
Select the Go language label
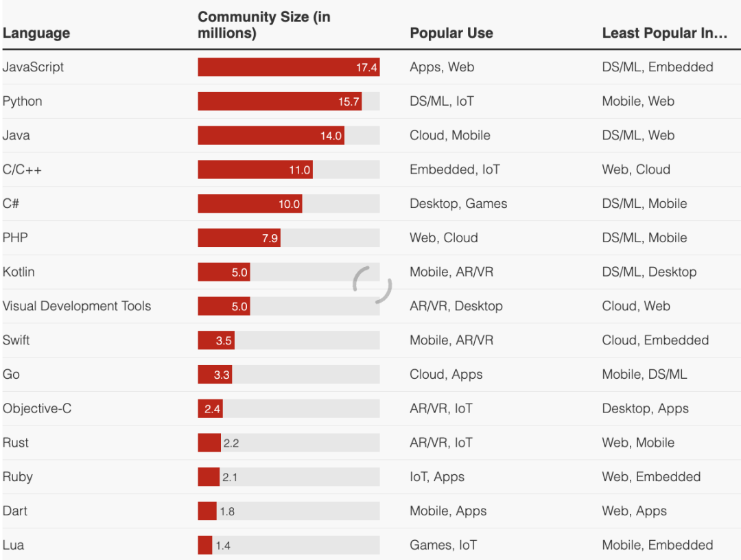pos(11,375)
